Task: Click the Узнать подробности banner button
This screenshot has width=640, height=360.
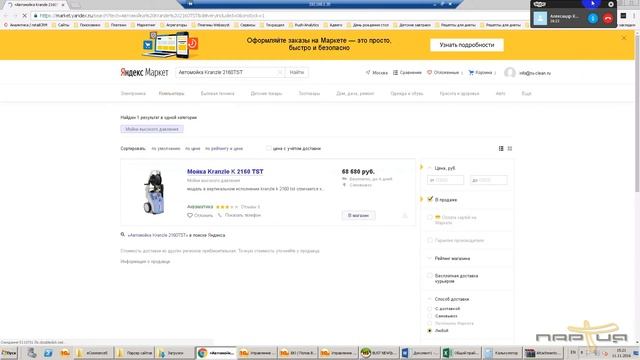Action: [x=467, y=45]
